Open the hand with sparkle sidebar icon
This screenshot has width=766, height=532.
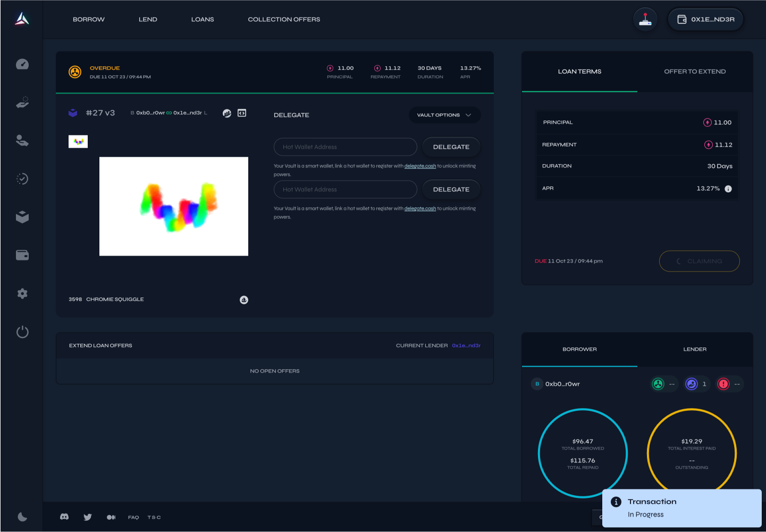pos(22,103)
